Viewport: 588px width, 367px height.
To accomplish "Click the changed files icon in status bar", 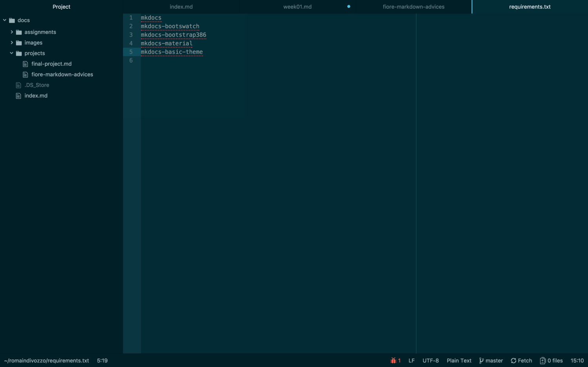I will point(543,361).
